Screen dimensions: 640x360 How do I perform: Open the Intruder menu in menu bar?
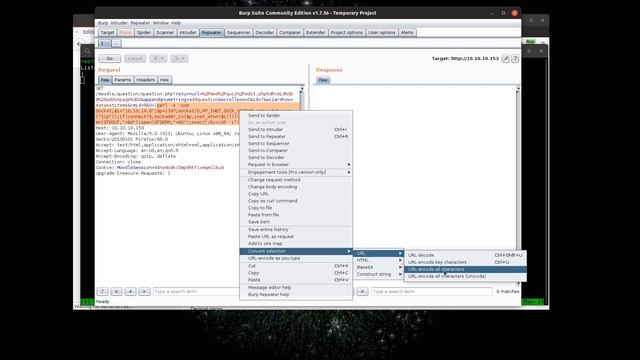click(x=119, y=23)
